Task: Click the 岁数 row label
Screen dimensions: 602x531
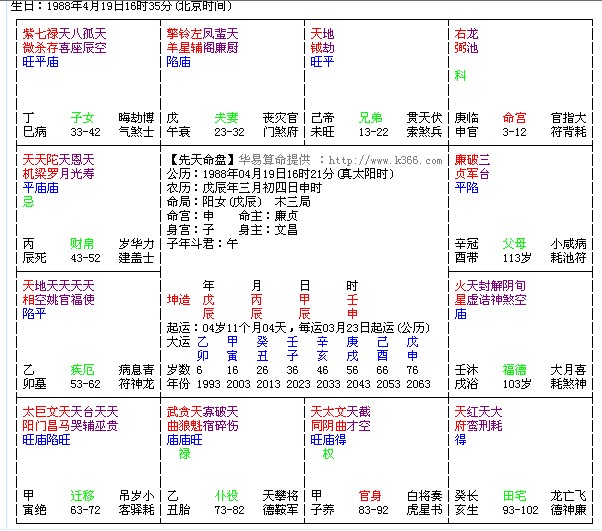Action: [179, 370]
